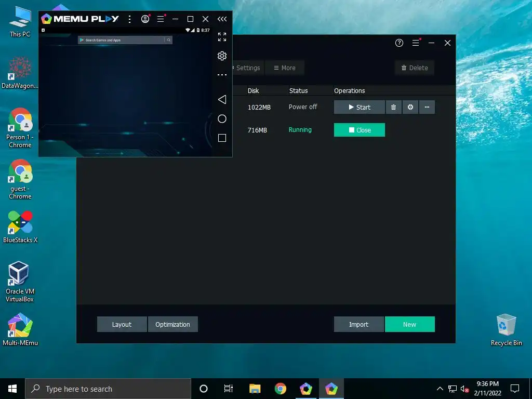Viewport: 532px width, 399px height.
Task: Click the Status column header
Action: [298, 90]
